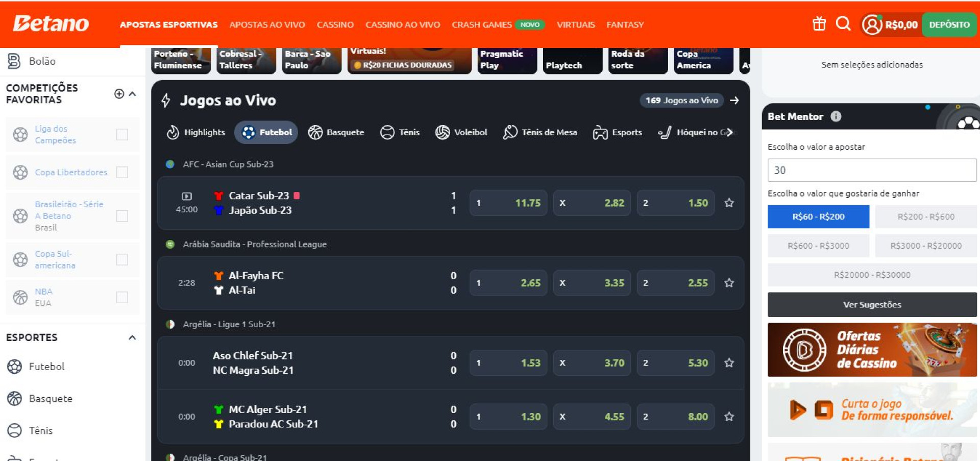Add favorite competition plus icon
Viewport: 980px width, 461px height.
click(119, 94)
